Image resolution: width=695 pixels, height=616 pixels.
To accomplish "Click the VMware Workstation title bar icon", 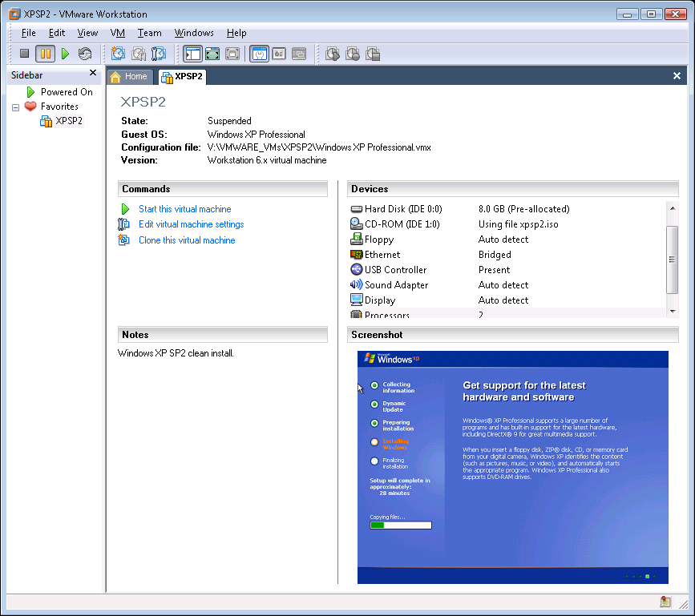I will (x=14, y=14).
